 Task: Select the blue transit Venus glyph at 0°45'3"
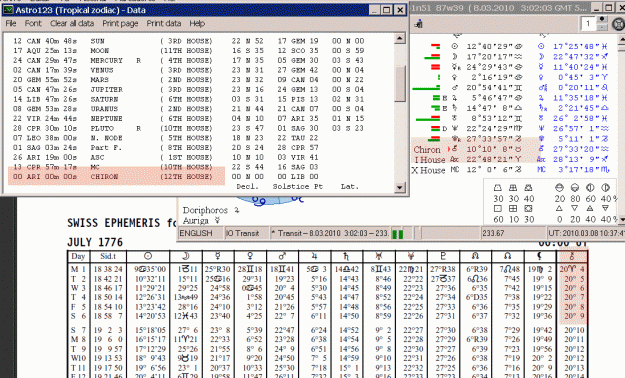tap(541, 77)
